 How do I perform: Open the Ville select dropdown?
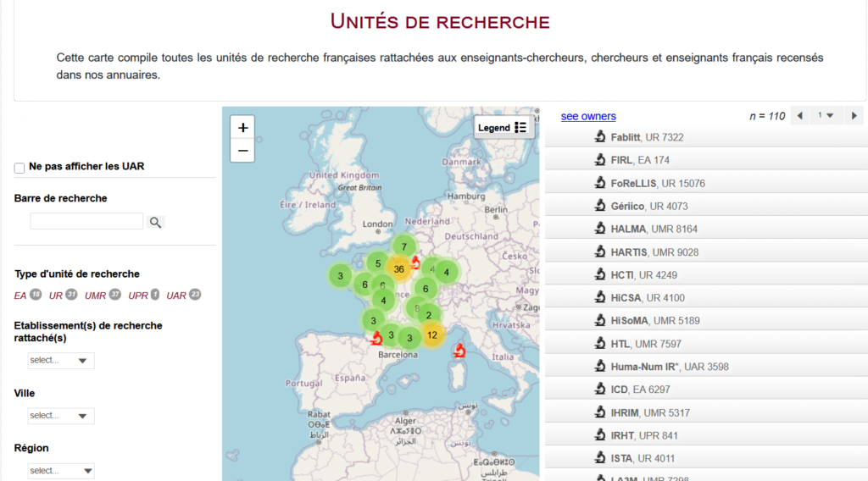(x=61, y=416)
